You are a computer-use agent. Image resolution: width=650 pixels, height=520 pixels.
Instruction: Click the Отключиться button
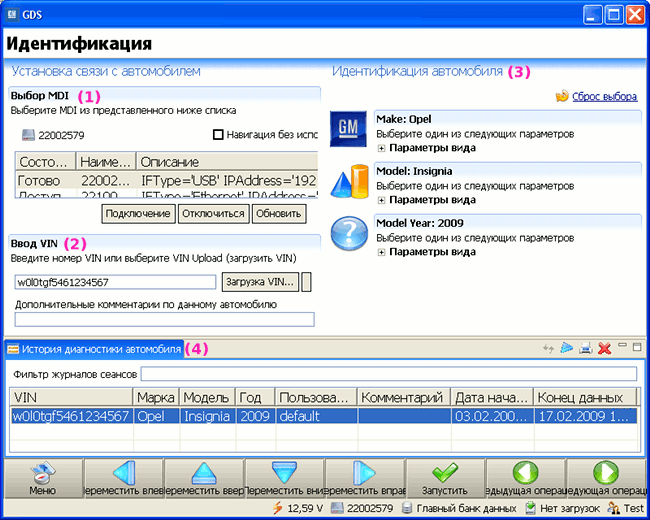[x=213, y=214]
